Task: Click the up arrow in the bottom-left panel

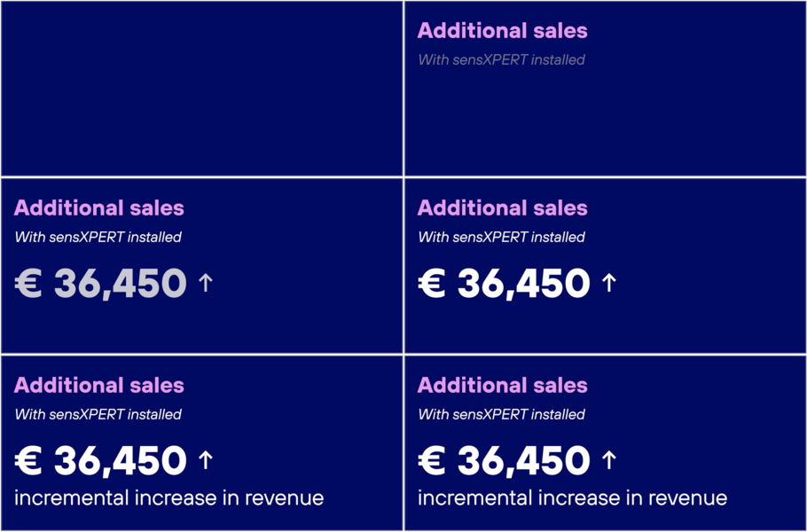Action: [x=206, y=460]
